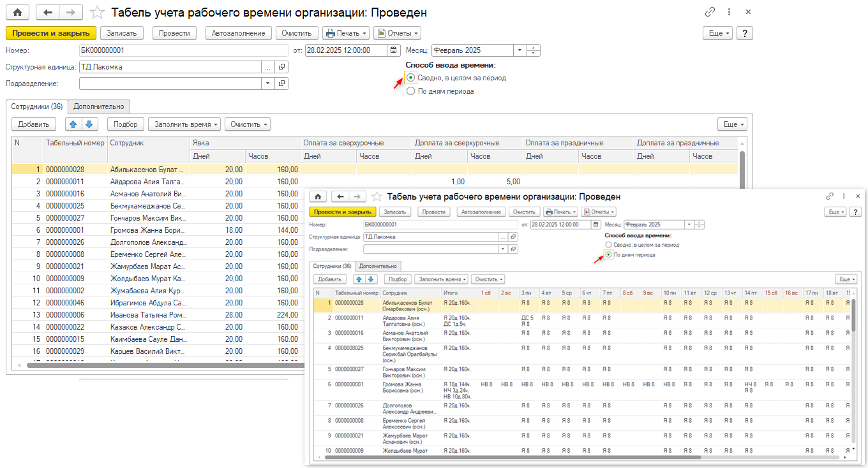
Task: Star the document as favorite in the larger window
Action: coord(97,12)
